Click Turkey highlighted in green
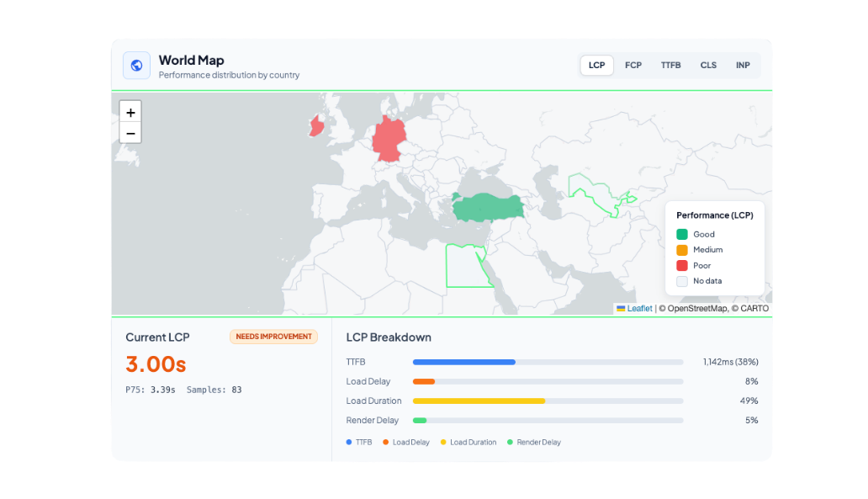 [488, 206]
